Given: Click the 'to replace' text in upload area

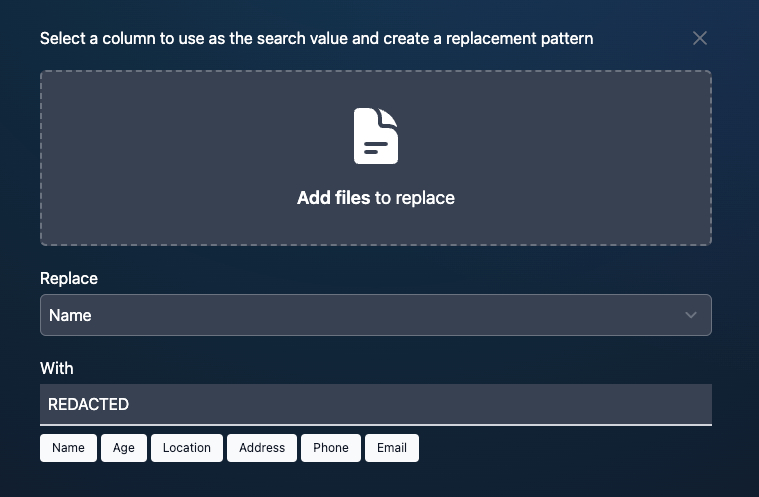Looking at the screenshot, I should coord(414,198).
